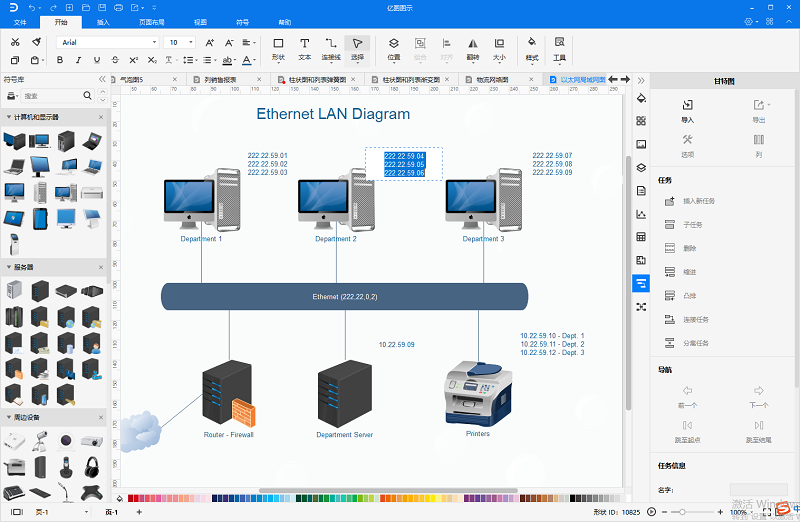This screenshot has height=522, width=800.
Task: Toggle Italic formatting
Action: (79, 60)
